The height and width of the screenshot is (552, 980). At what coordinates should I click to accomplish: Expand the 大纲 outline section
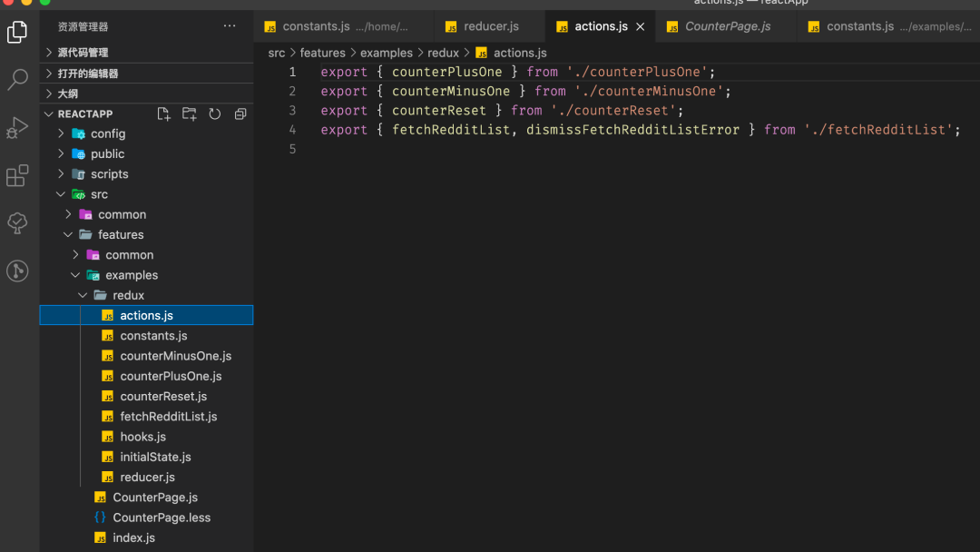(x=68, y=94)
